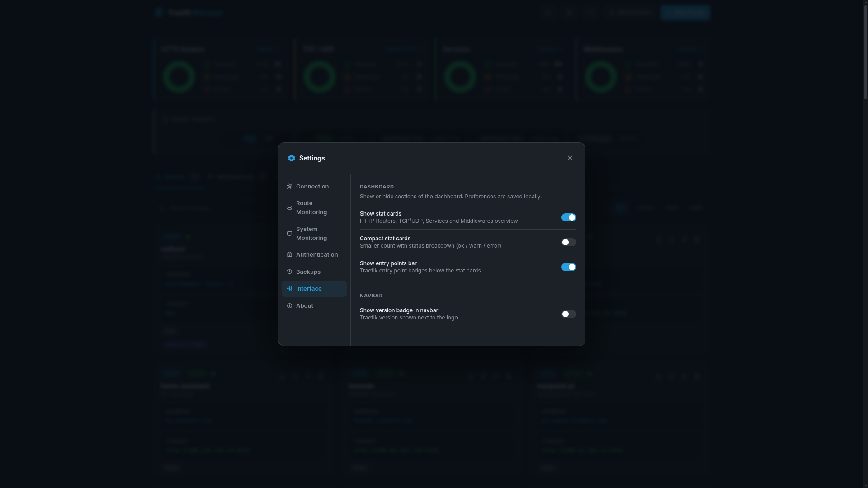Click the info icon beside About
868x488 pixels.
(x=290, y=305)
